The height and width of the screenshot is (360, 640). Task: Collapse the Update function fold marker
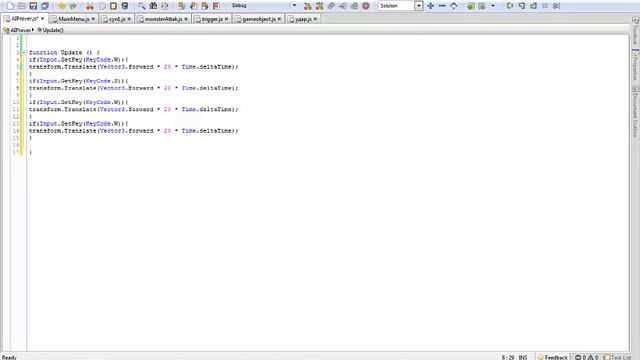[x=23, y=53]
